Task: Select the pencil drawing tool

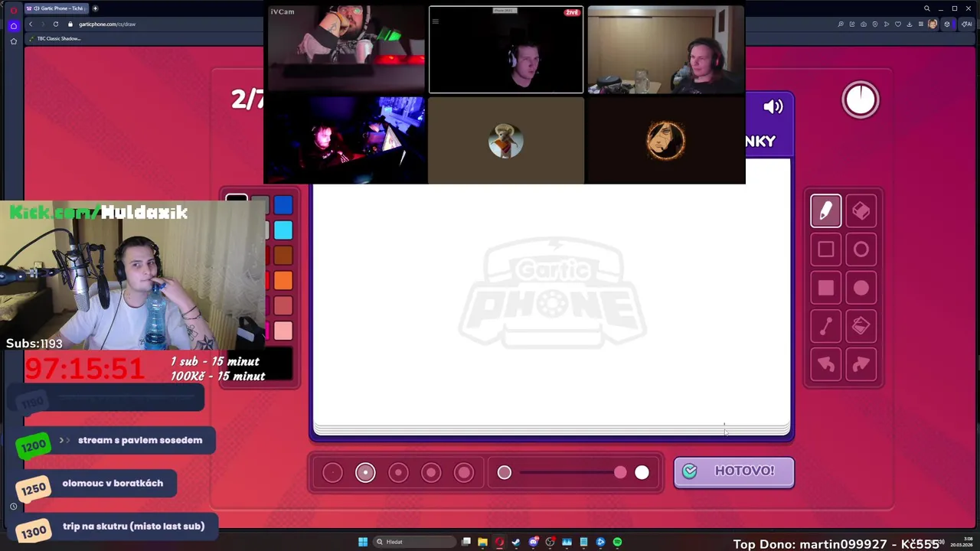Action: click(825, 211)
